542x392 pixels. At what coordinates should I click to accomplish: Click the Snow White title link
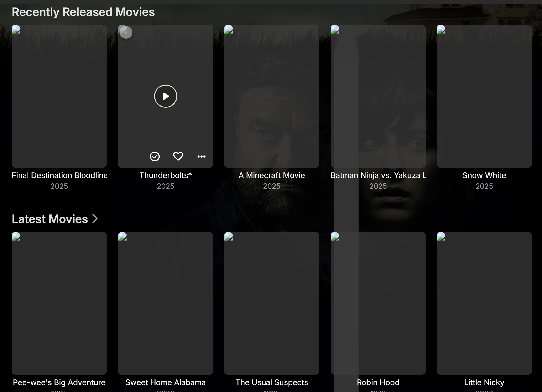[484, 175]
